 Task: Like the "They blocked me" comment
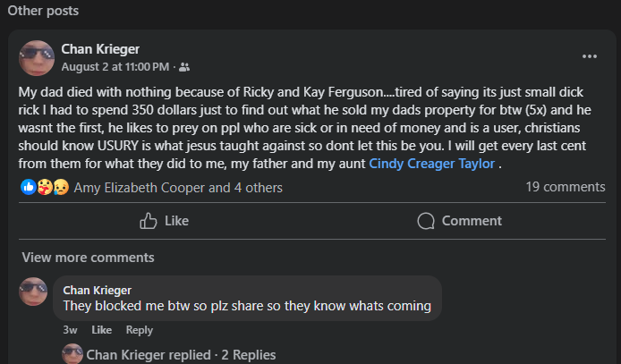coord(101,330)
